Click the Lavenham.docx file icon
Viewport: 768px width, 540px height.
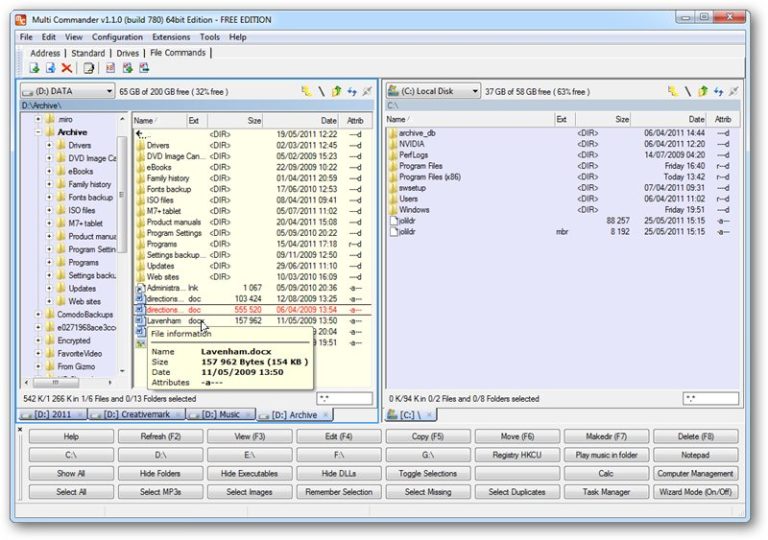click(140, 321)
